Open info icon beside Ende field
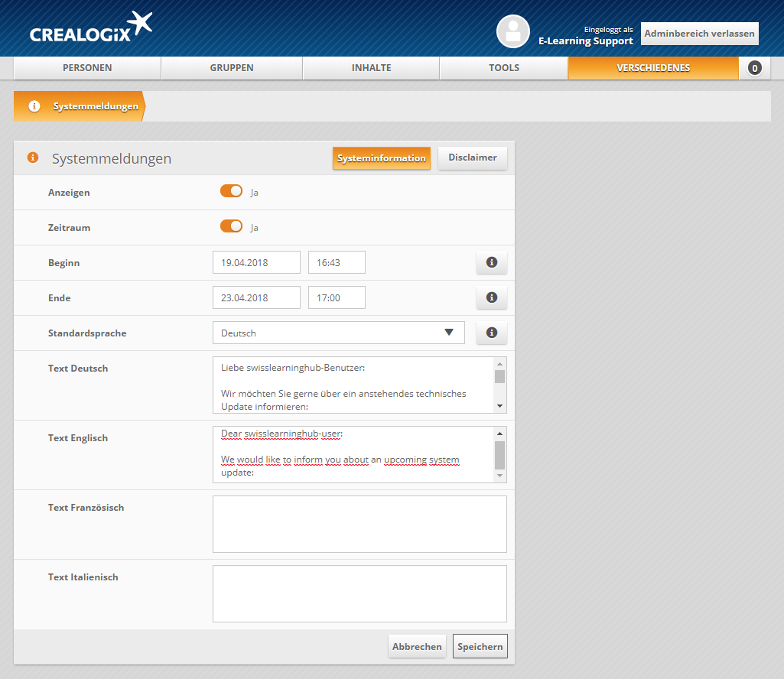Image resolution: width=784 pixels, height=679 pixels. (x=491, y=297)
